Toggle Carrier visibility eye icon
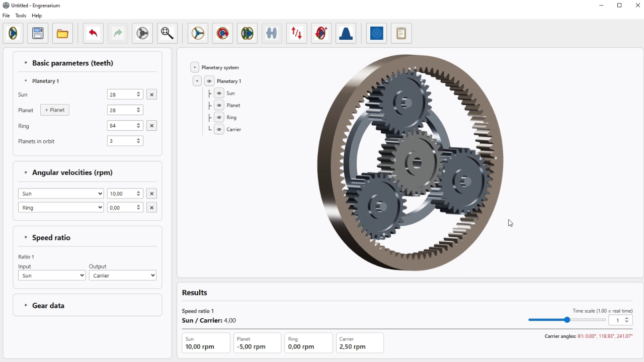 [x=219, y=129]
